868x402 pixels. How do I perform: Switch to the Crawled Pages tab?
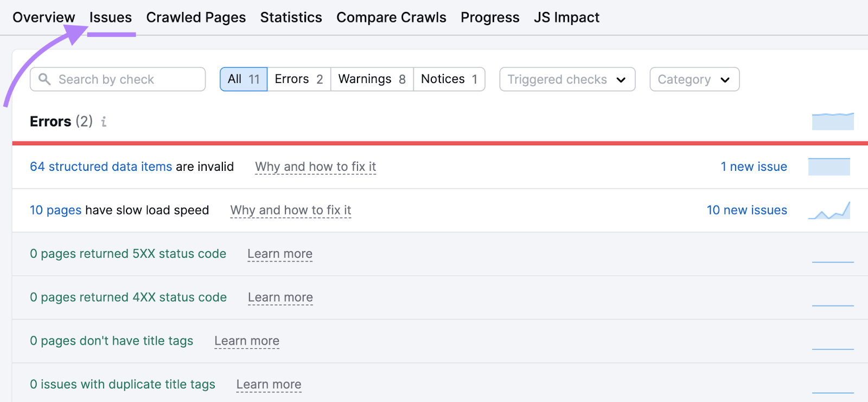[x=196, y=17]
